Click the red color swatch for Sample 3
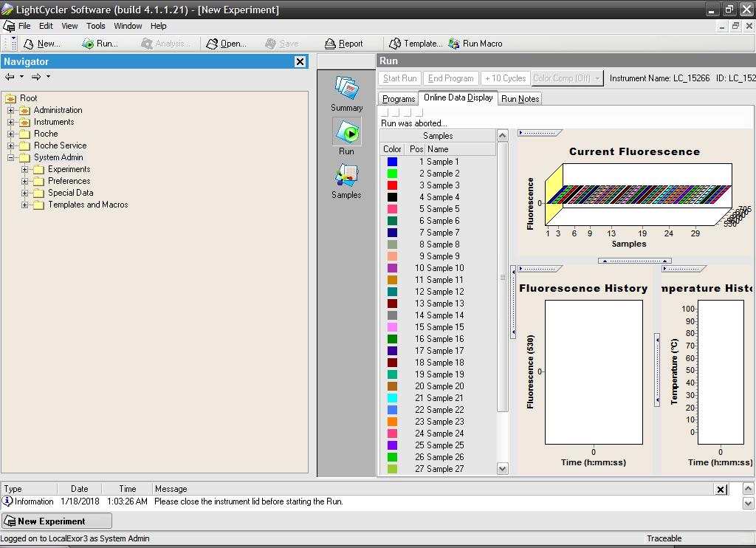Screen dimensions: 756x548 coord(393,185)
